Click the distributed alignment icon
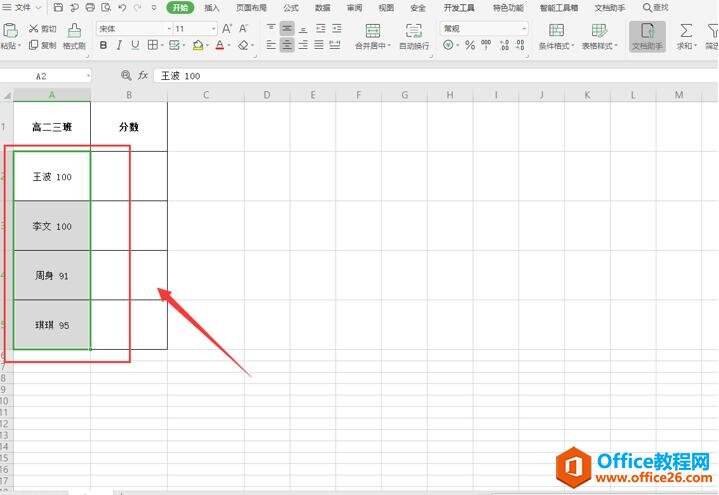719x495 pixels. [x=335, y=44]
